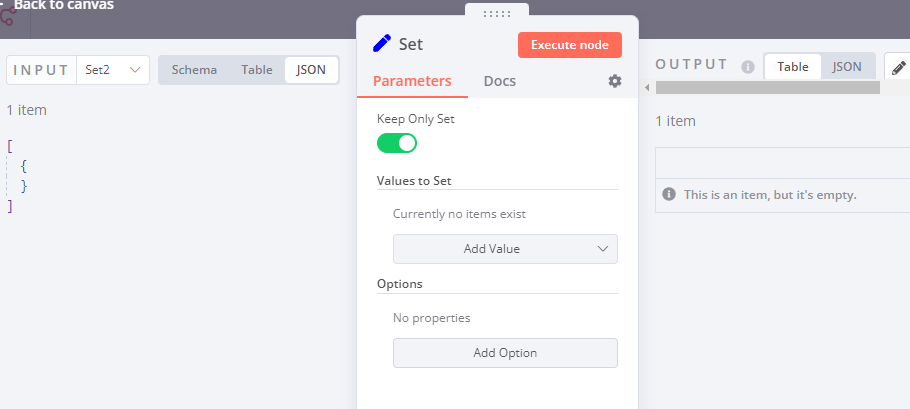Switch input view to Table

(257, 70)
